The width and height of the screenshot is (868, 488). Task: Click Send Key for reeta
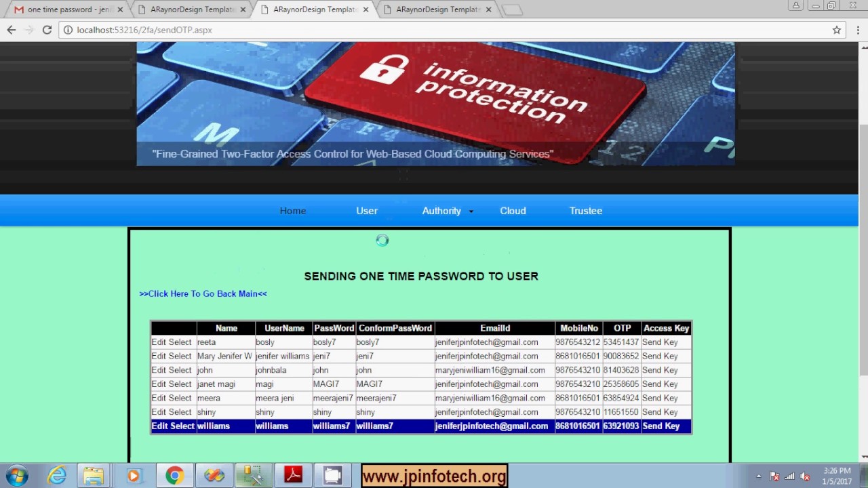[660, 342]
